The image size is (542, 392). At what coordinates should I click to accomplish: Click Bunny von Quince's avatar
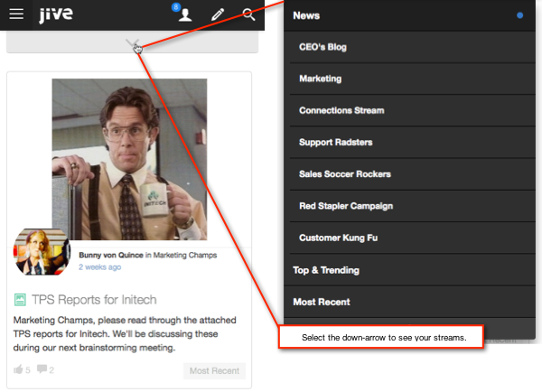click(x=42, y=251)
